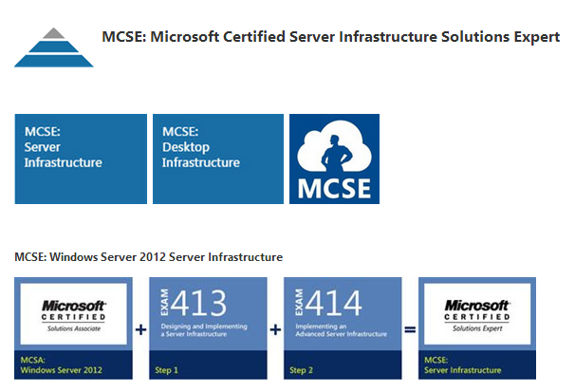Select the MCSE: Server Infrastructure result label
575x392 pixels.
tap(463, 365)
